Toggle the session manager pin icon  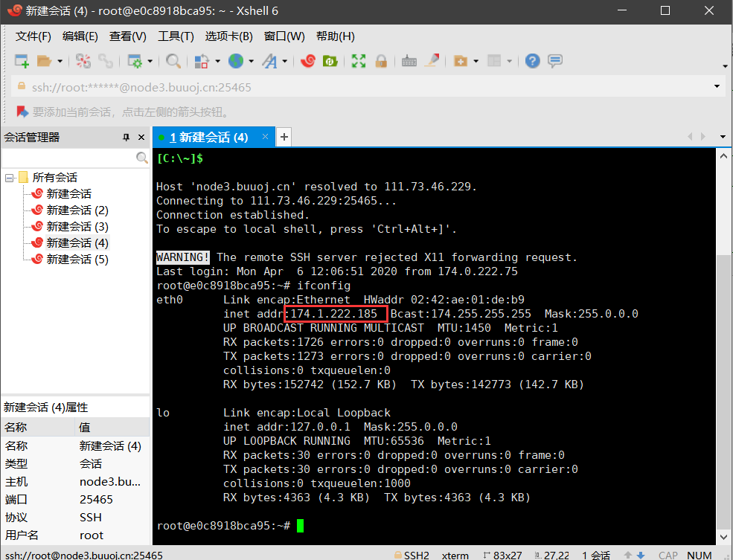tap(127, 137)
